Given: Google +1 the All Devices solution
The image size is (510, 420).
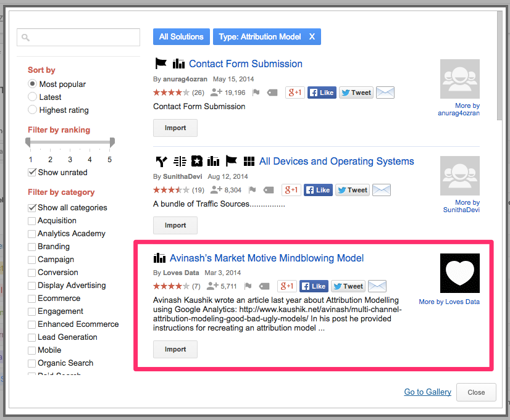Looking at the screenshot, I should (x=291, y=190).
